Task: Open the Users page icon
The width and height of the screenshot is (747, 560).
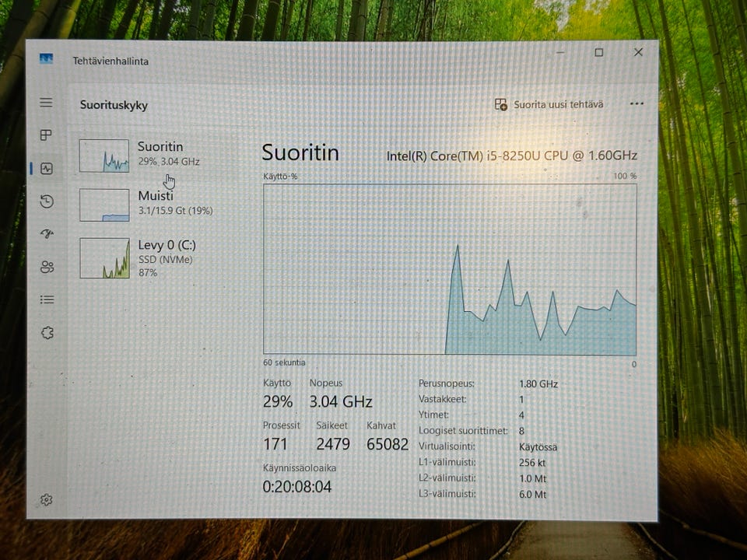Action: [47, 267]
